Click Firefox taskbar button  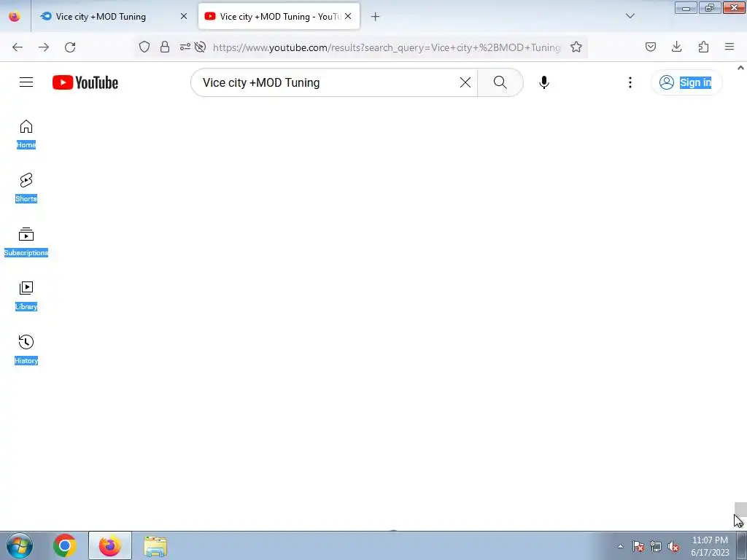click(x=109, y=545)
